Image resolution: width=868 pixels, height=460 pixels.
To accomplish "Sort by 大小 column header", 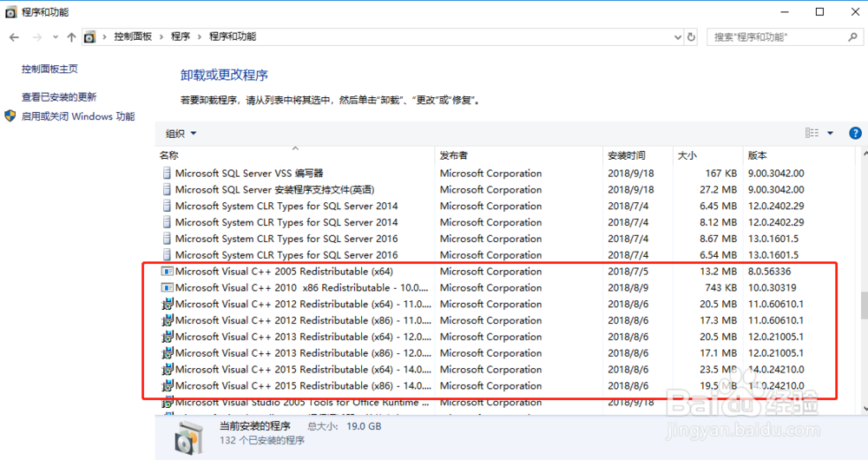I will point(707,155).
